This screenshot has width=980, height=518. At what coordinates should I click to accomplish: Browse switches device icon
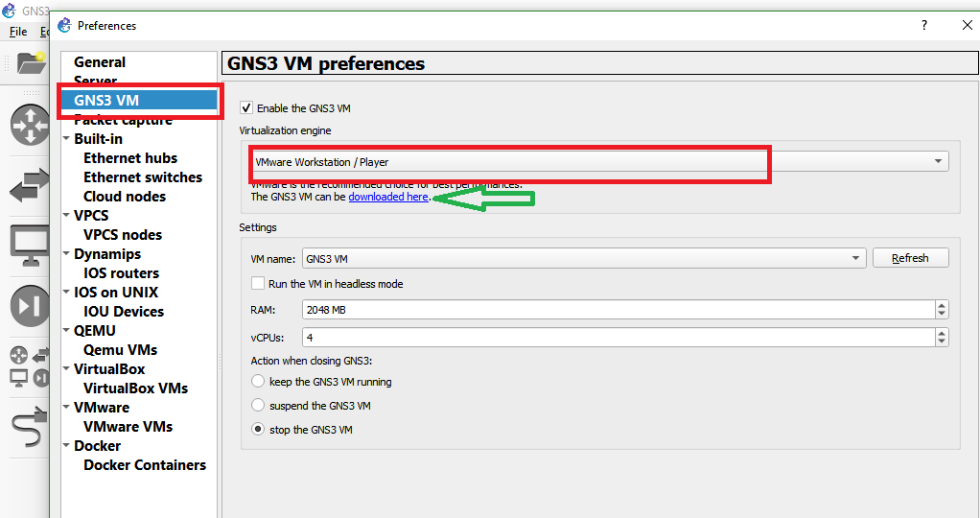[x=30, y=185]
